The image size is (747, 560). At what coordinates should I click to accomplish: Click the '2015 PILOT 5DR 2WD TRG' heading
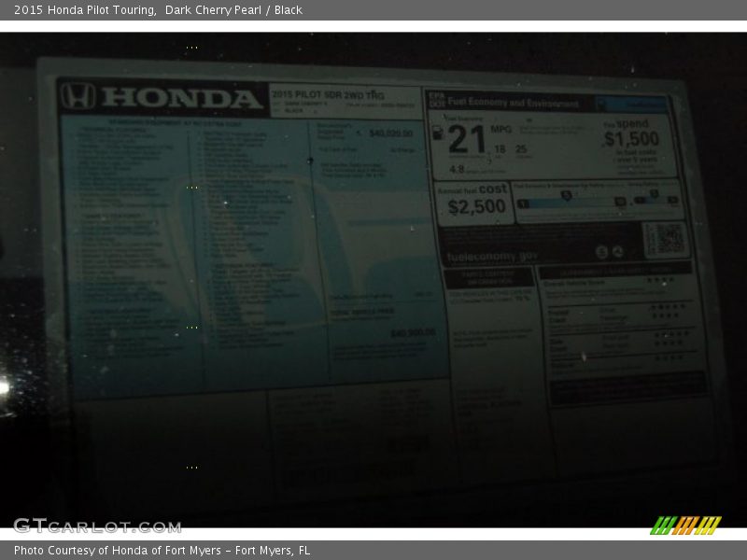[329, 95]
